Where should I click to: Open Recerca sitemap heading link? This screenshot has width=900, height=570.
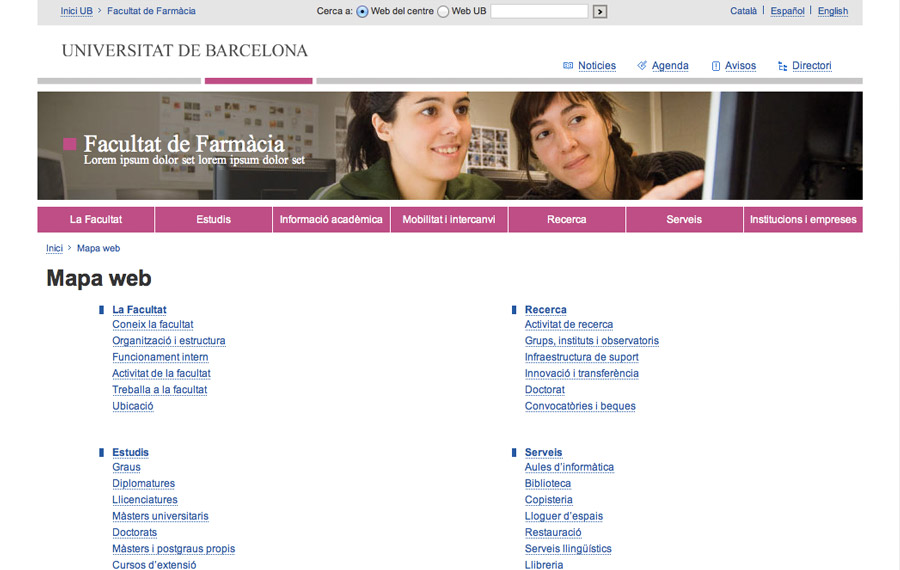(545, 309)
